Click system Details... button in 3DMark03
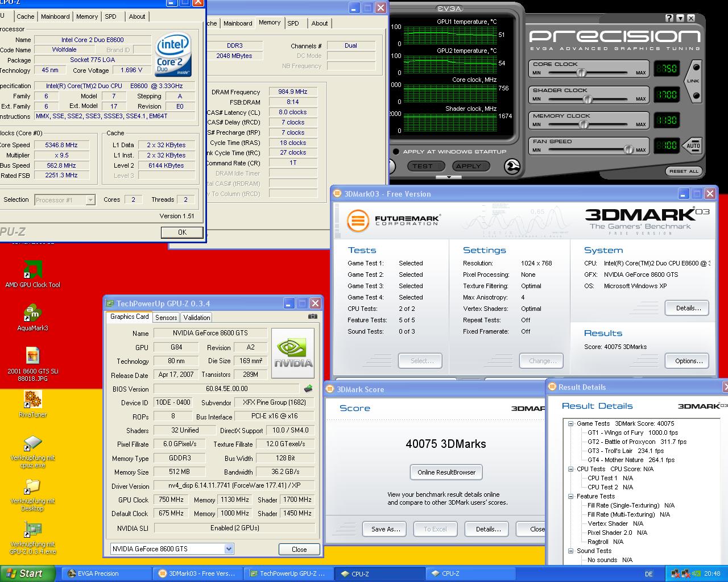 click(x=688, y=308)
